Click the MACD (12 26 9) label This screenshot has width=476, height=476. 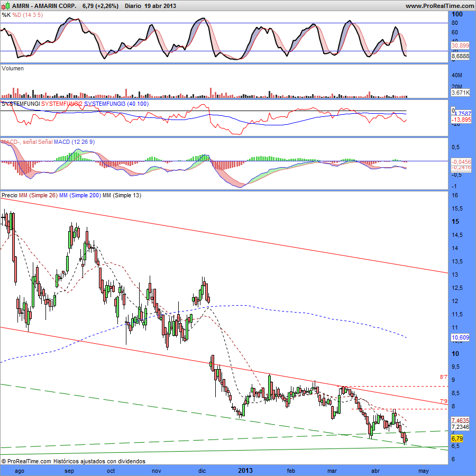(x=75, y=142)
